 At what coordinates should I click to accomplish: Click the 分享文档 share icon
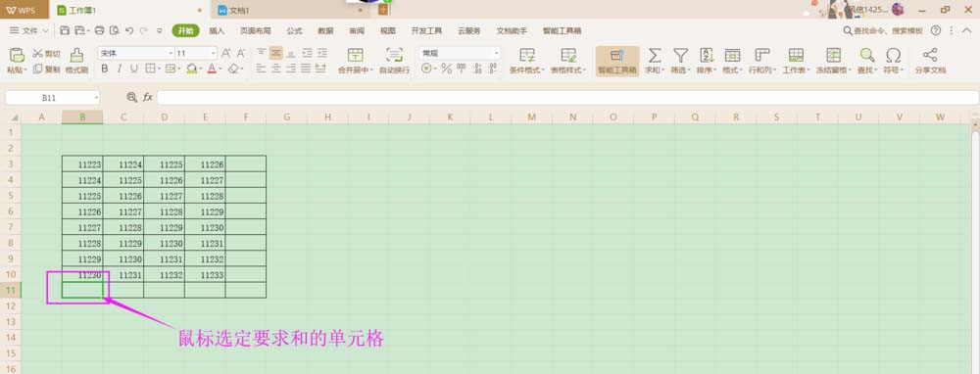[x=930, y=56]
